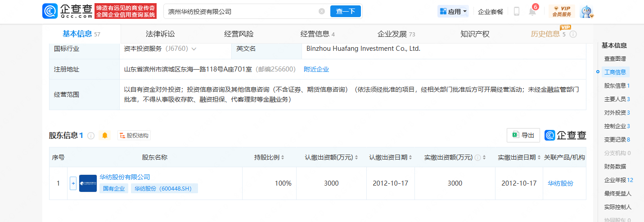Export shareholder data with 导出
Image resolution: width=644 pixels, height=222 pixels.
523,135
